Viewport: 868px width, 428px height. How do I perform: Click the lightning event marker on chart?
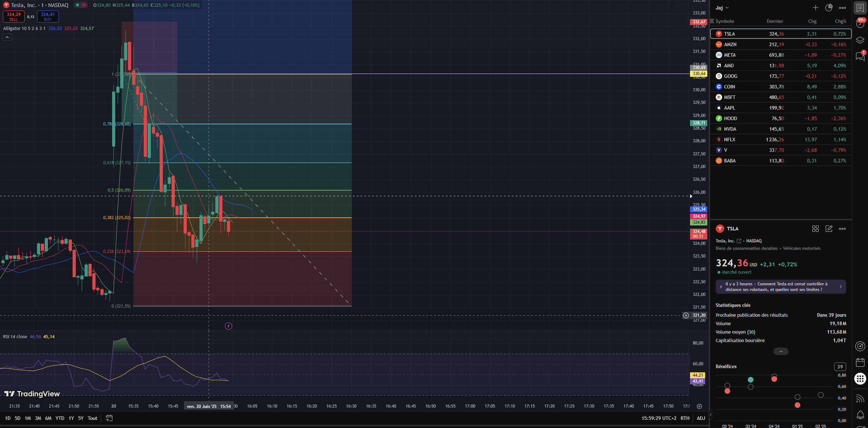[228, 326]
